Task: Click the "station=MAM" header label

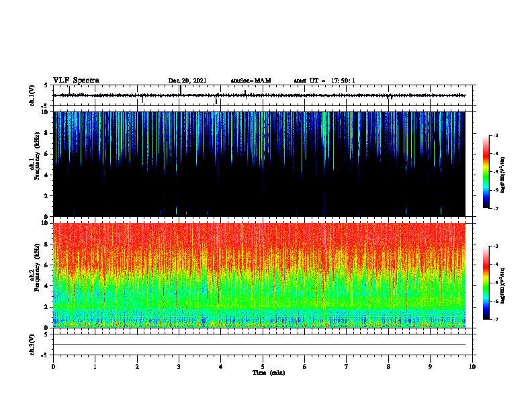Action: click(251, 81)
